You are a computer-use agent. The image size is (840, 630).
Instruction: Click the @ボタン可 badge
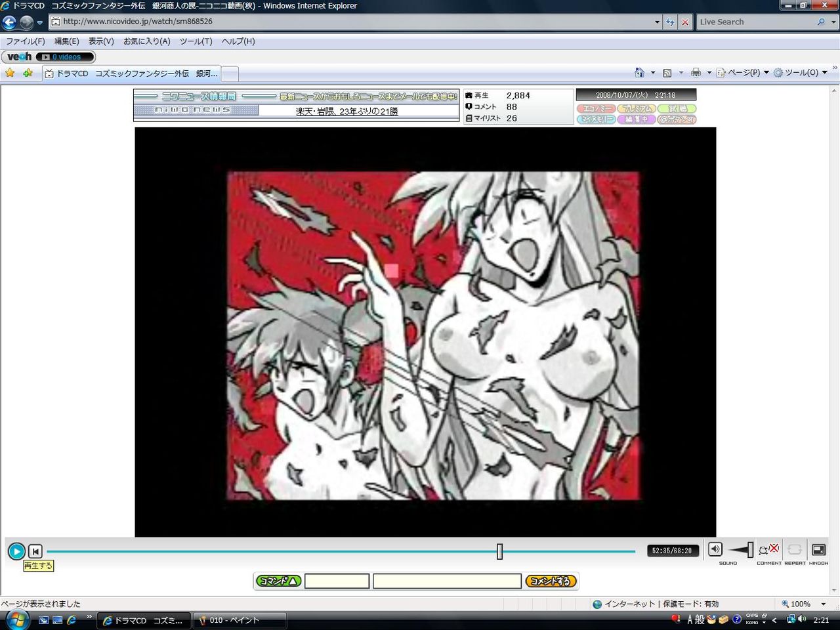677,119
